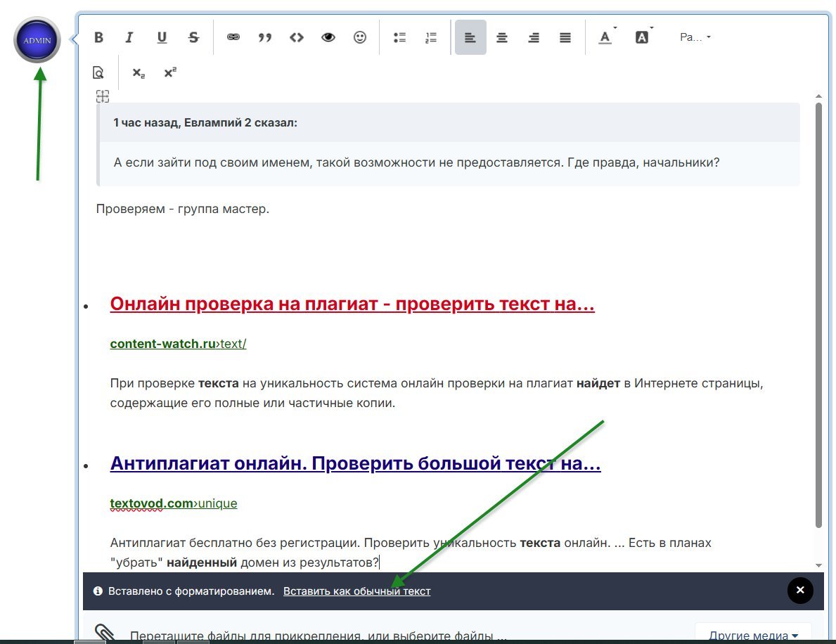The width and height of the screenshot is (836, 644).
Task: Apply subscript formatting
Action: tap(139, 73)
